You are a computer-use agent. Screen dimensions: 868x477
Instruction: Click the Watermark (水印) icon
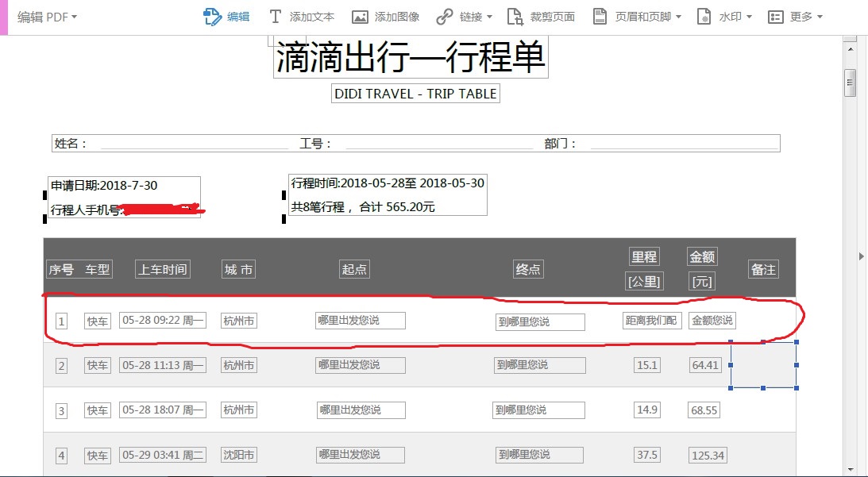pos(704,17)
